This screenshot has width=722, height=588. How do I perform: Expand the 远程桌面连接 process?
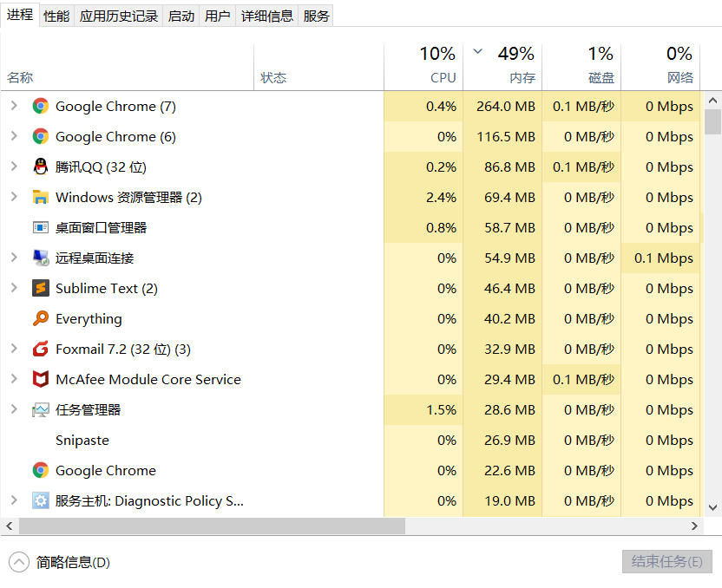(x=14, y=258)
